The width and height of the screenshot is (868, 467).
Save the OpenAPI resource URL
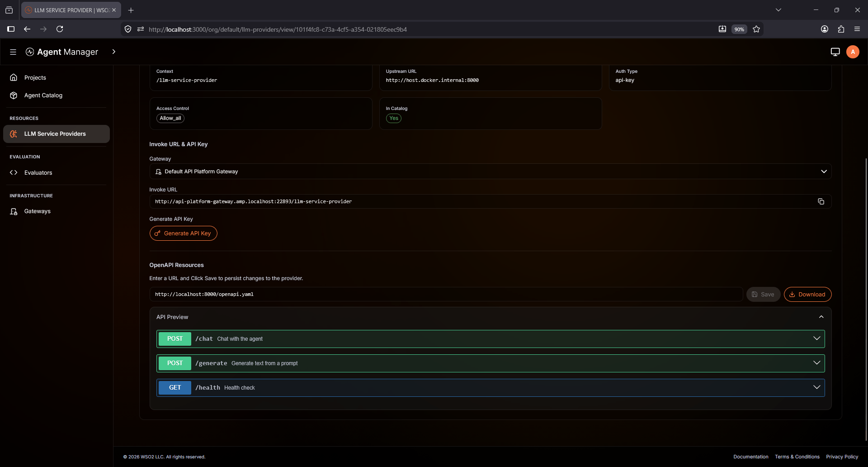(763, 295)
